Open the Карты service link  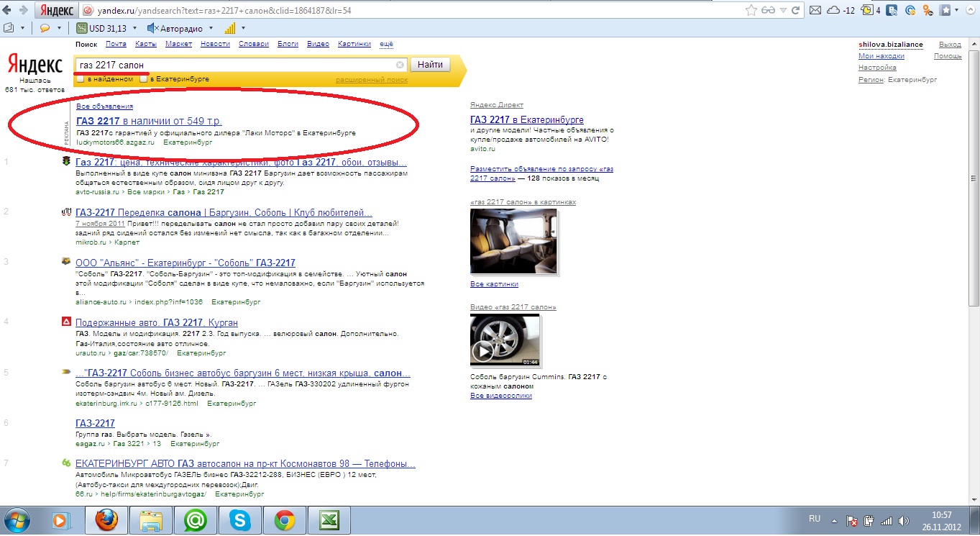pyautogui.click(x=146, y=44)
